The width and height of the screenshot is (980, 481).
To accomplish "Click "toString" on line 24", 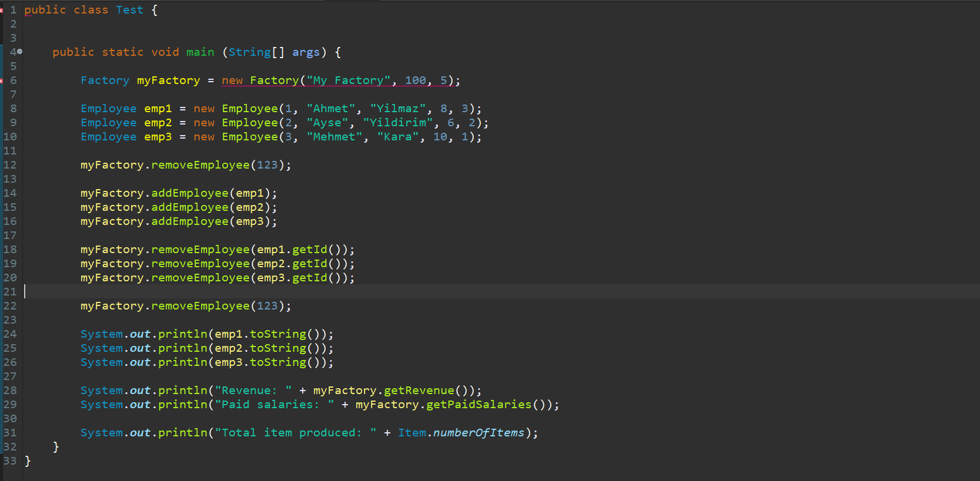I will click(x=278, y=334).
